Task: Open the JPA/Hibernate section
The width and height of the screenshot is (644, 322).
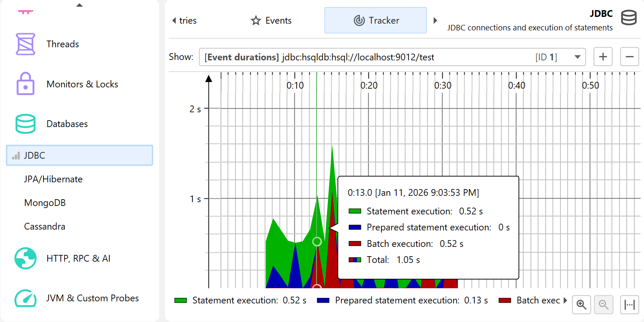Action: [x=53, y=179]
